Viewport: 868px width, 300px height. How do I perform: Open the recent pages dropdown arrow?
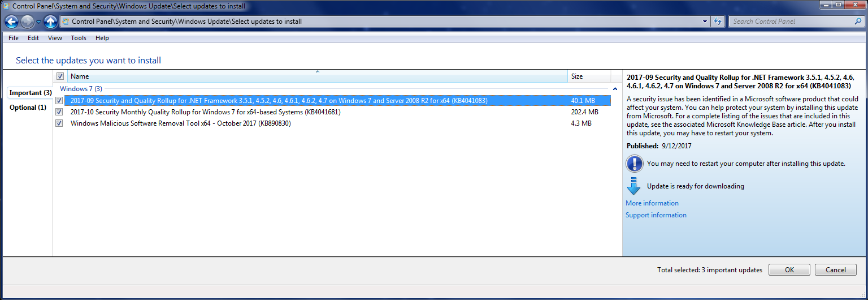click(38, 22)
